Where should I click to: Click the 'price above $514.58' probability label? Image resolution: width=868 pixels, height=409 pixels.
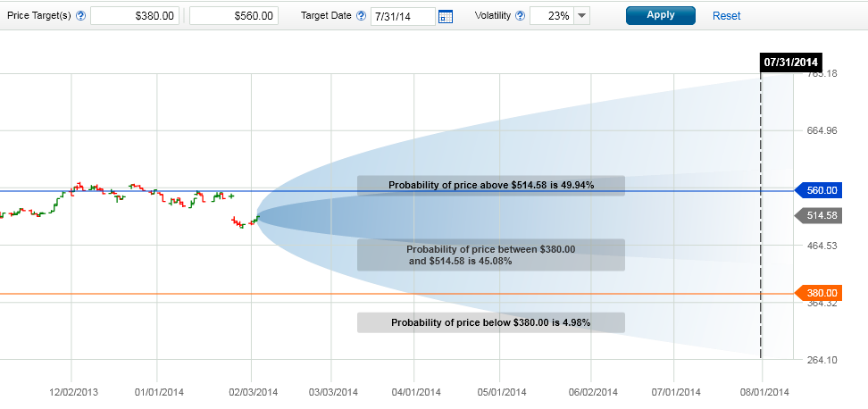[x=491, y=185]
